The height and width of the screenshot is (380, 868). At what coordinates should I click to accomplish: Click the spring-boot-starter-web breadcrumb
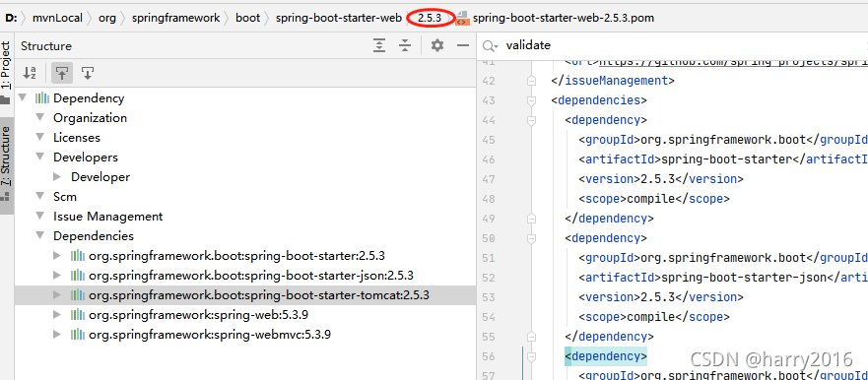[x=338, y=18]
